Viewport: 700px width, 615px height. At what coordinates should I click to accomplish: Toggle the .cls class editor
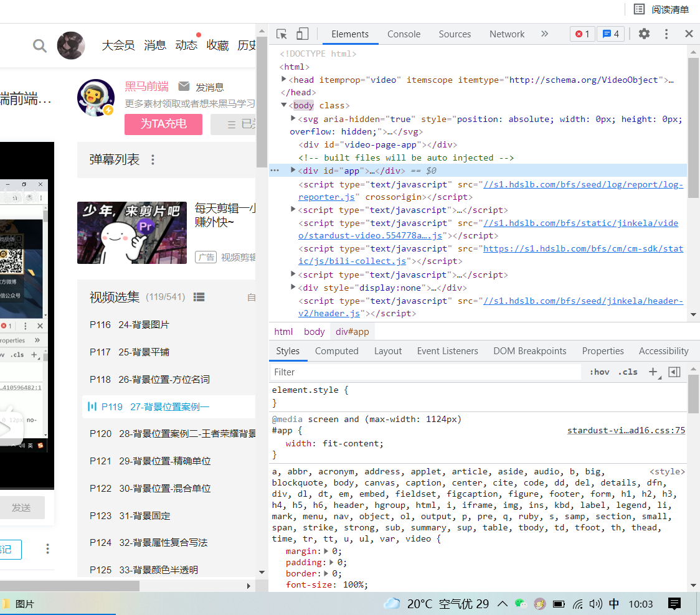coord(628,372)
